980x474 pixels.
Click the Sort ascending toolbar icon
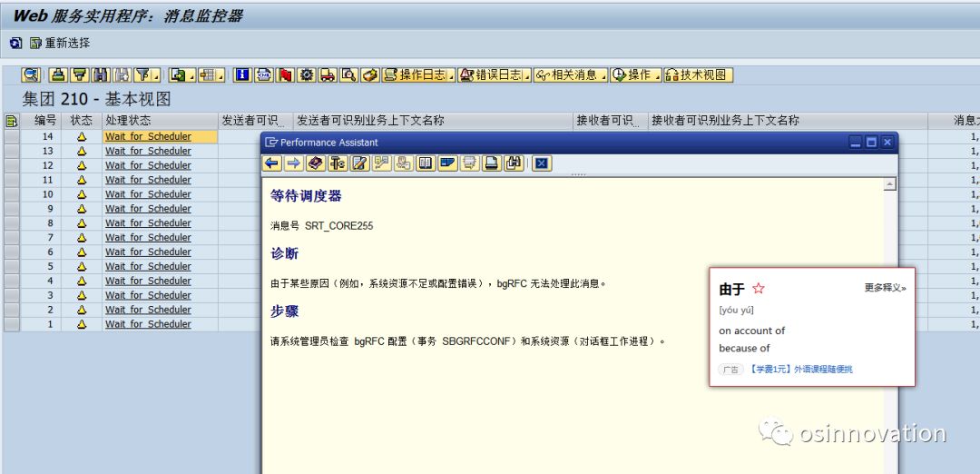(58, 75)
